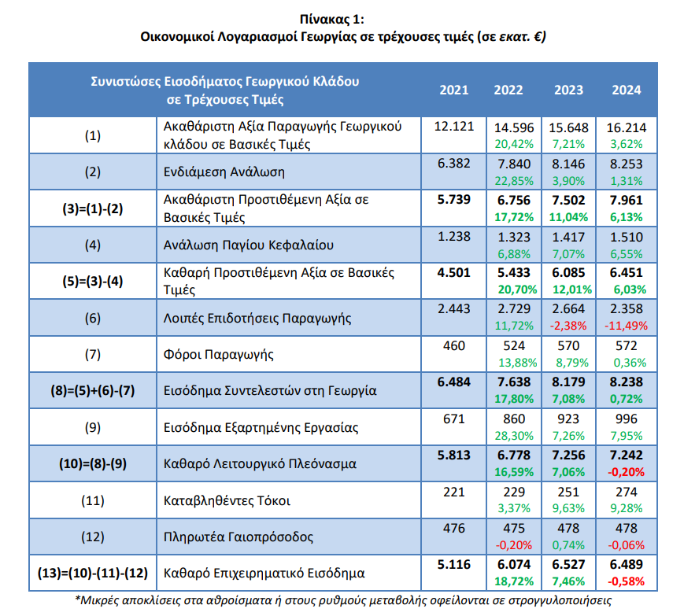Click the formula cell '(3)=(1)-(2)'
The width and height of the screenshot is (684, 616).
[x=93, y=208]
